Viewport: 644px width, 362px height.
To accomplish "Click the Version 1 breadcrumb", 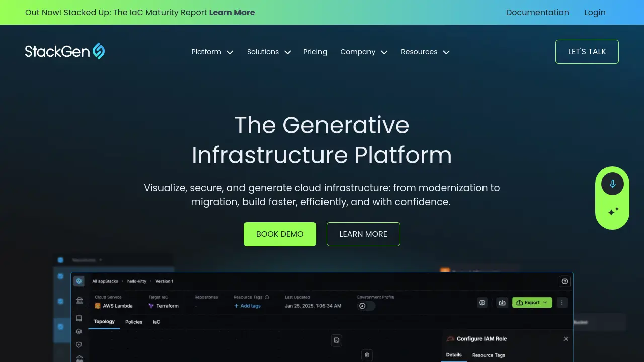I will [164, 281].
